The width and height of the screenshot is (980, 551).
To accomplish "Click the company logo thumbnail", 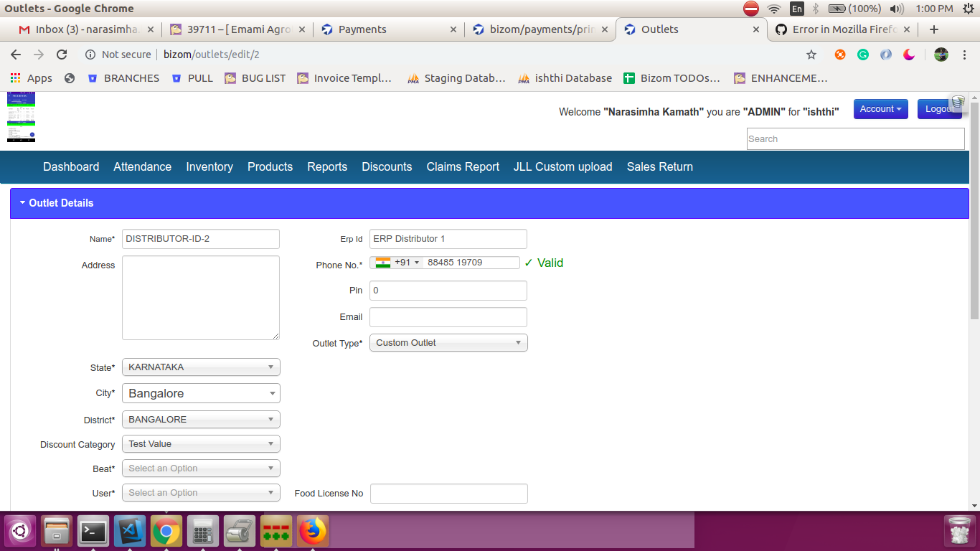I will click(x=21, y=117).
